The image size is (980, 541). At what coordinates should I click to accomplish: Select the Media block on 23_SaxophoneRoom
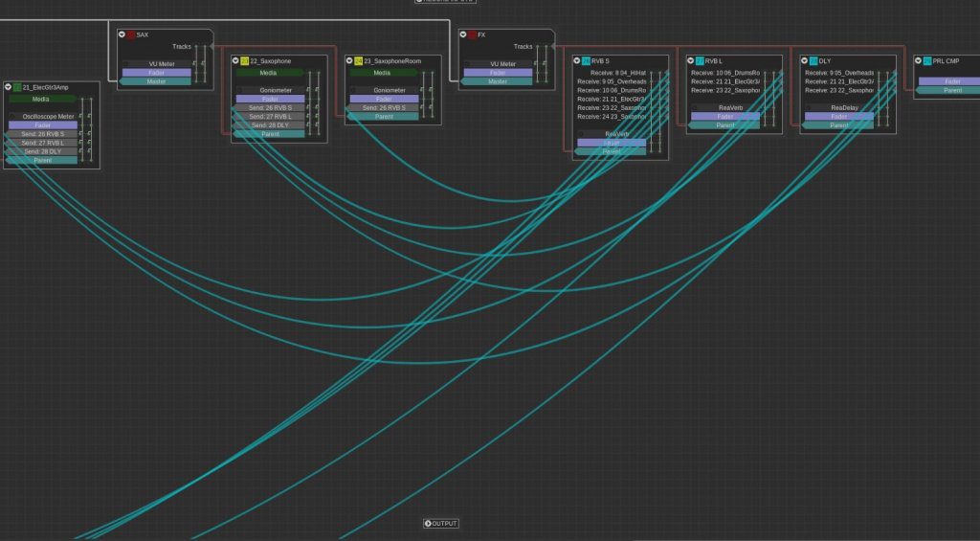pos(382,73)
